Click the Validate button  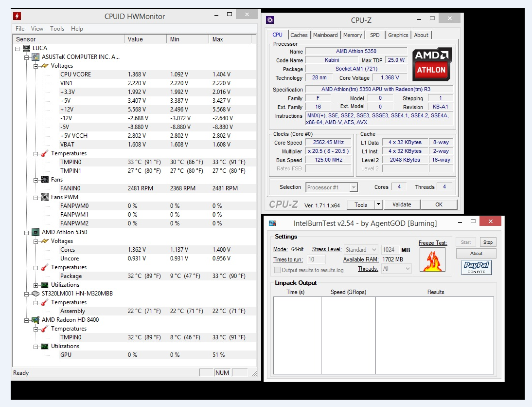click(402, 204)
